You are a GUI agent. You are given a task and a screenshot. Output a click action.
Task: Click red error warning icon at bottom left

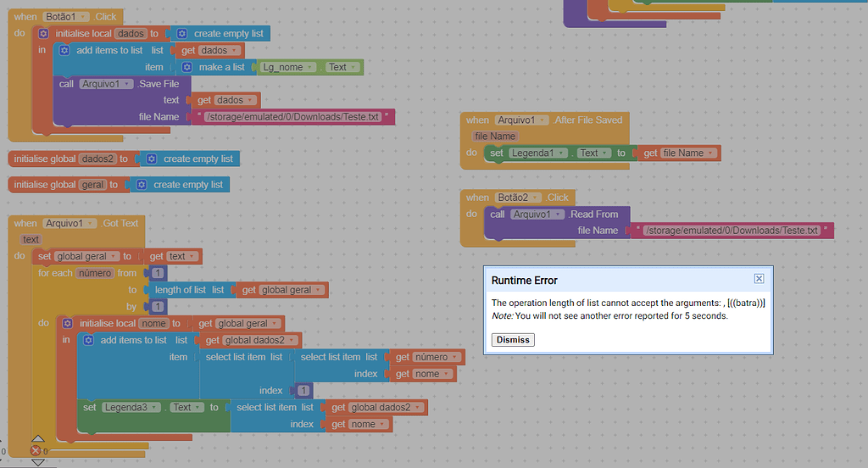coord(36,451)
